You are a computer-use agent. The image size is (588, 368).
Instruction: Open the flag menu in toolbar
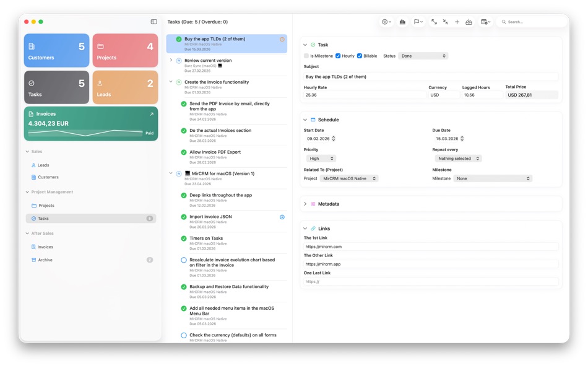click(418, 22)
